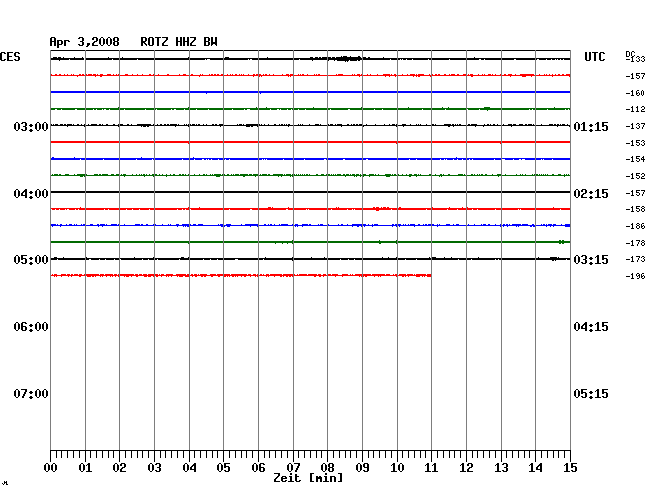
Task: Click the DC offset value "-133"
Action: [x=636, y=59]
